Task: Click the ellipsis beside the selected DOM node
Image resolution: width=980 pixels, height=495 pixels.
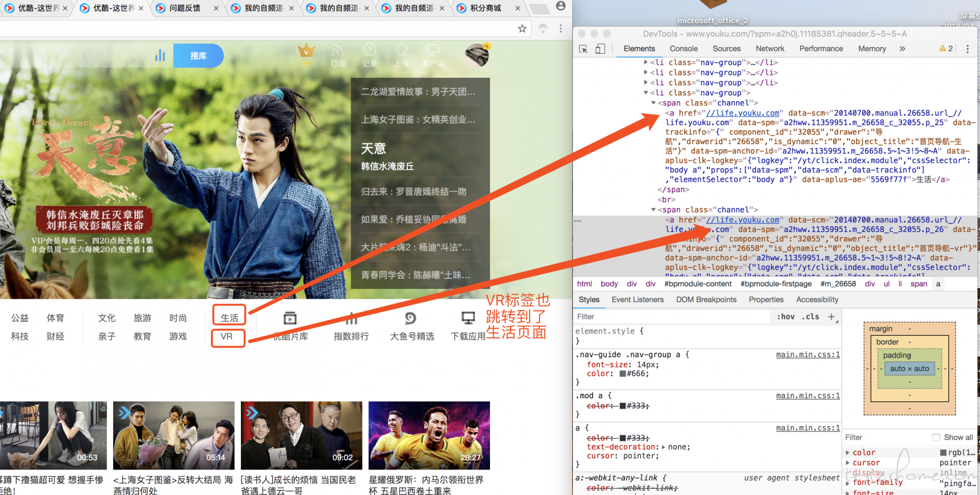Action: point(578,221)
